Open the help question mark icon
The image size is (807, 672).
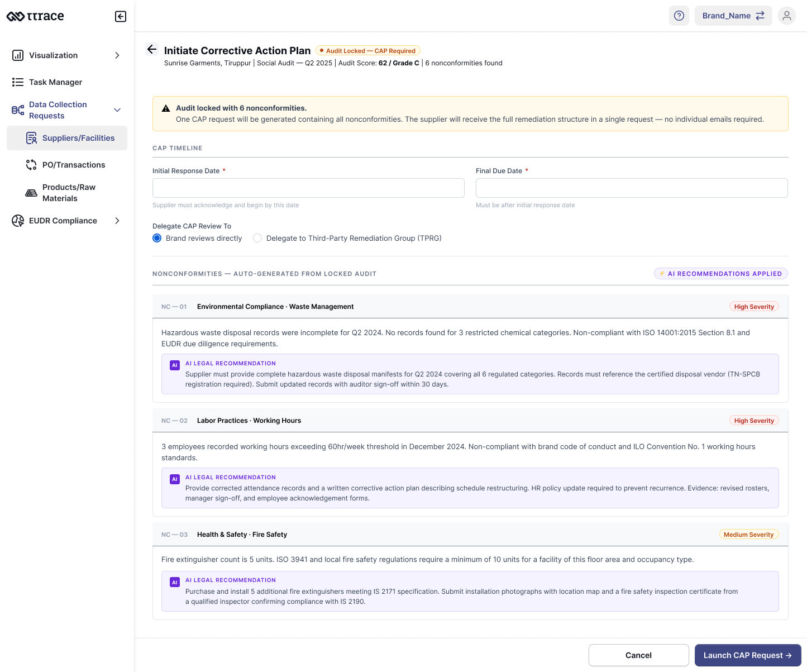679,16
